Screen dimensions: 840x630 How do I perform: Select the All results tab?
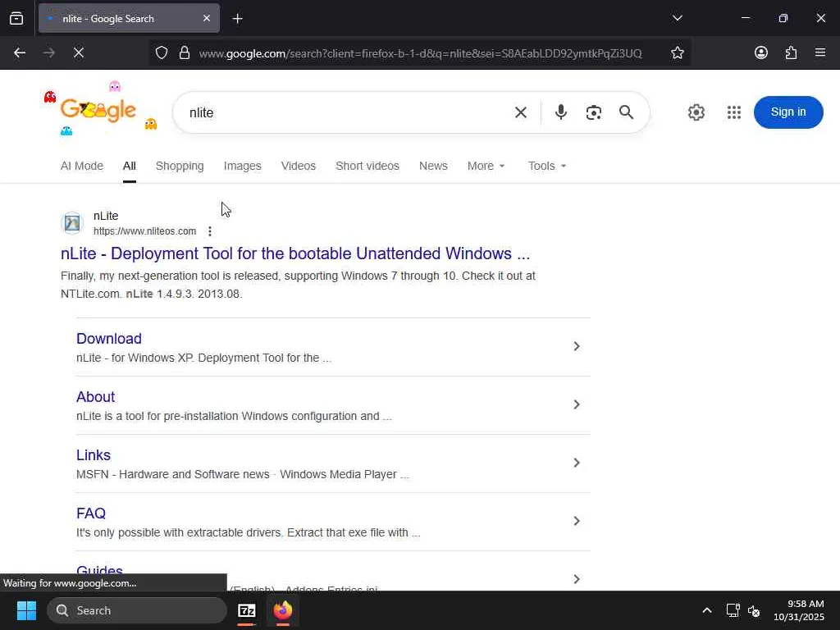(x=129, y=166)
